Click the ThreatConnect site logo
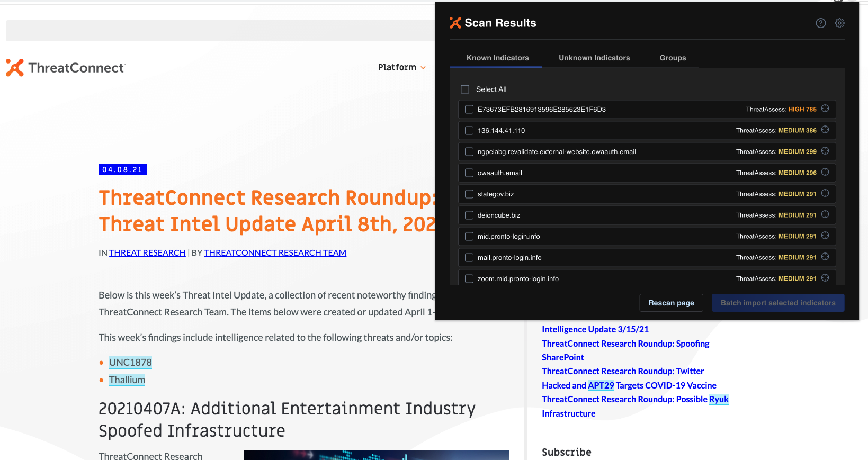The image size is (868, 460). click(65, 68)
